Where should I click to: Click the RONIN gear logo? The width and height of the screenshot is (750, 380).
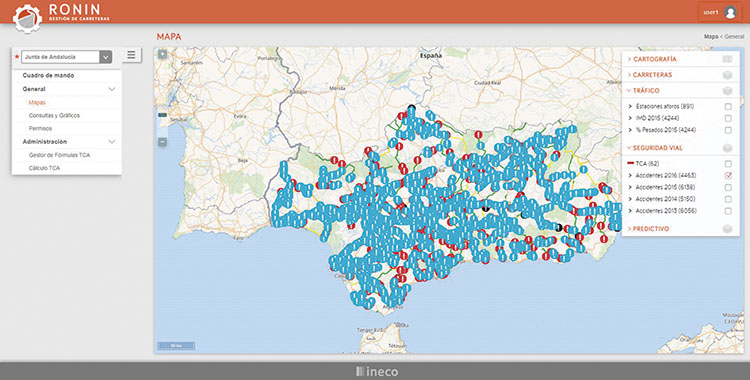pyautogui.click(x=27, y=19)
